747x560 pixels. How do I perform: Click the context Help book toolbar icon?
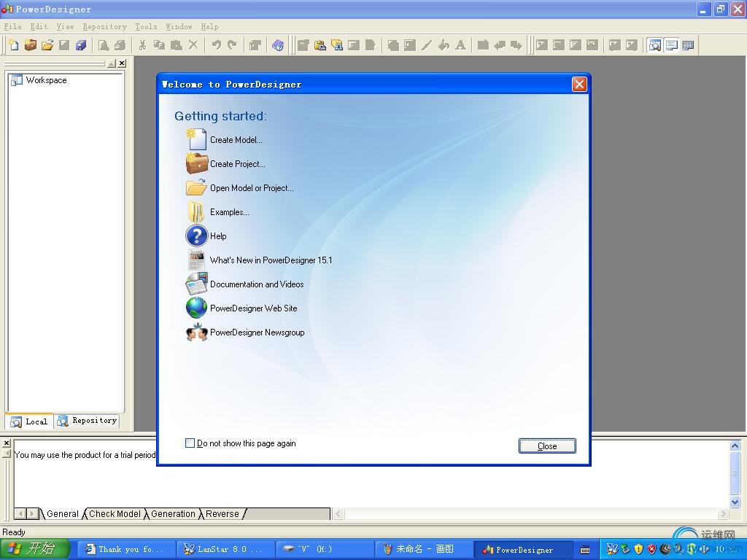coord(278,45)
